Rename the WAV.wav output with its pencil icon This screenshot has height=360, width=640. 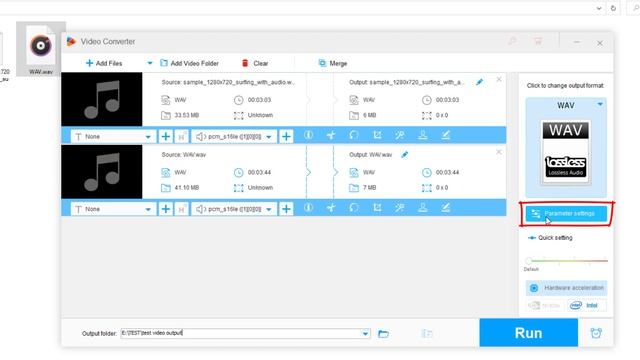404,155
